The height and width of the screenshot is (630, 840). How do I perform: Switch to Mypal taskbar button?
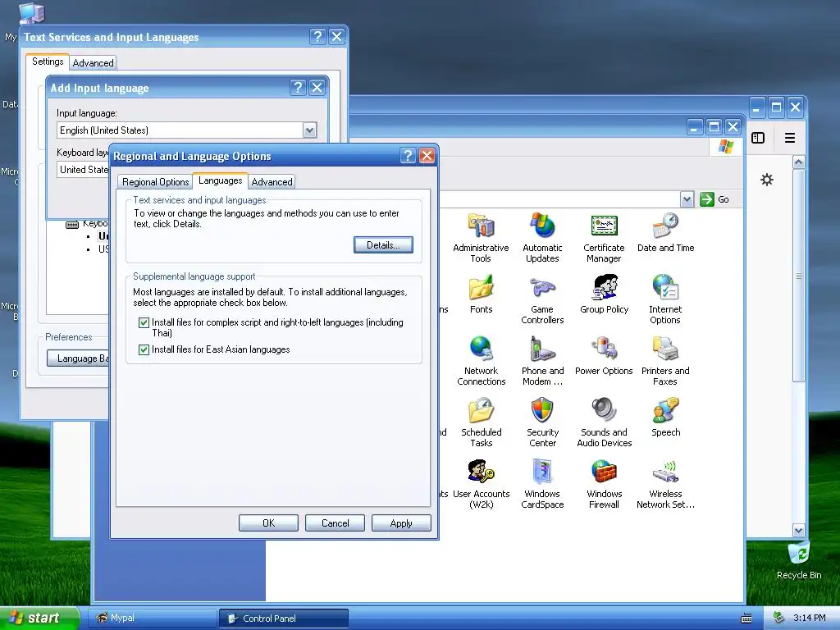tap(152, 619)
